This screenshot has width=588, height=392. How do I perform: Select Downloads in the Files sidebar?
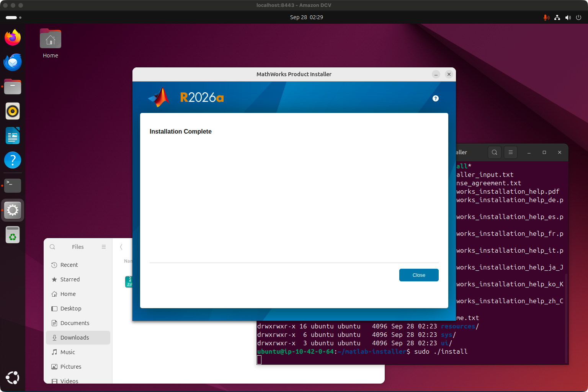(x=78, y=338)
